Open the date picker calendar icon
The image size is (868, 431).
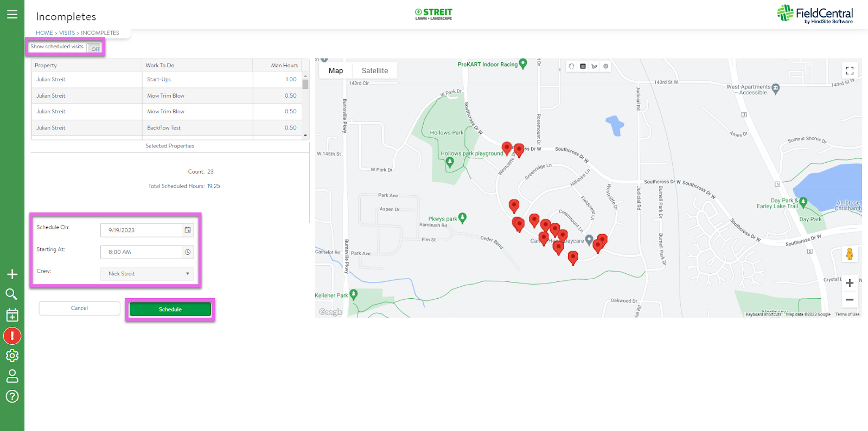(188, 230)
